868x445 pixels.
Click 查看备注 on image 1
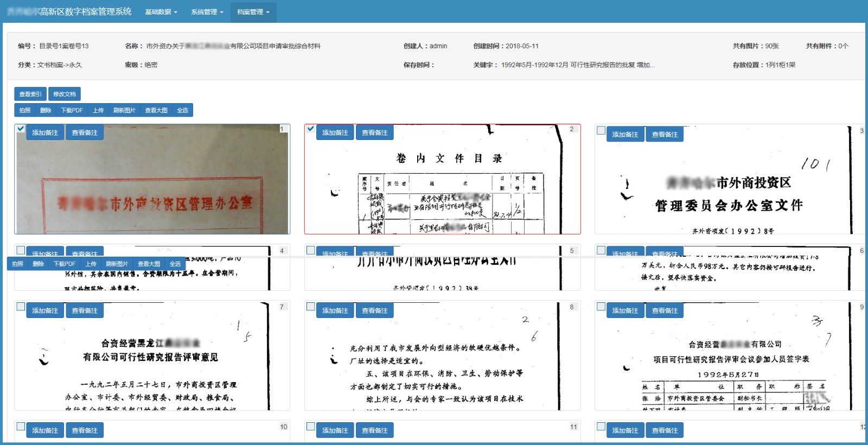coord(85,132)
